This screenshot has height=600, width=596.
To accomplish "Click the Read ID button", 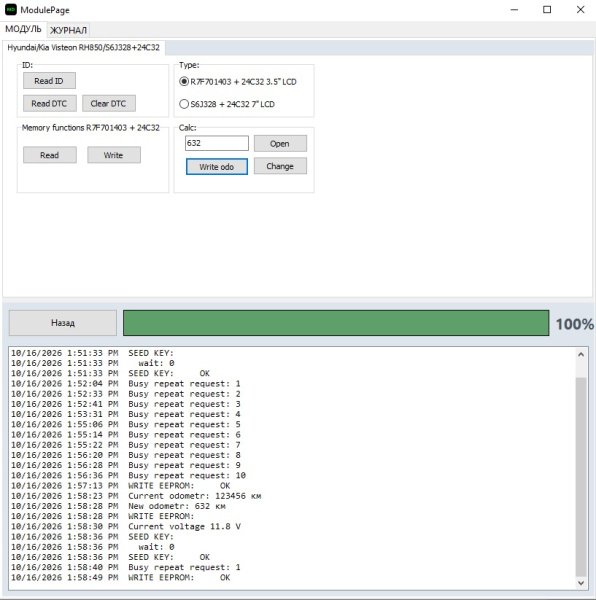I will (49, 81).
